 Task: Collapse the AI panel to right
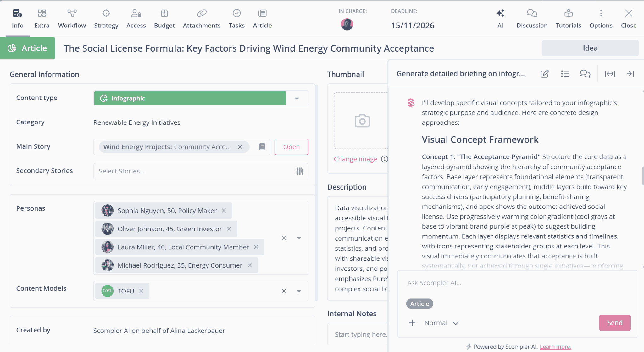(x=630, y=74)
